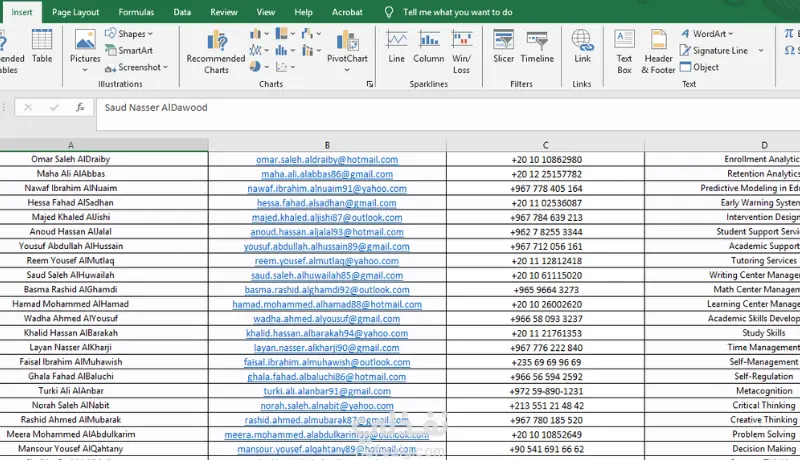
Task: Click Recommended Charts icon
Action: coord(216,51)
